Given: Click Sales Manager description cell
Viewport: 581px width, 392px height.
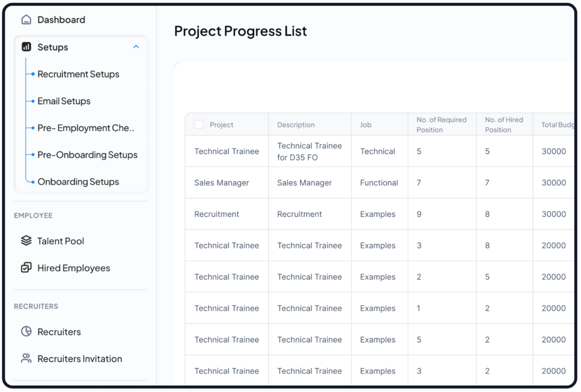Looking at the screenshot, I should click(x=304, y=183).
